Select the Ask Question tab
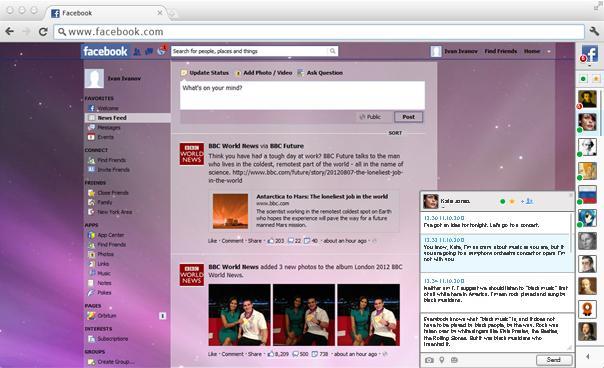 click(320, 72)
